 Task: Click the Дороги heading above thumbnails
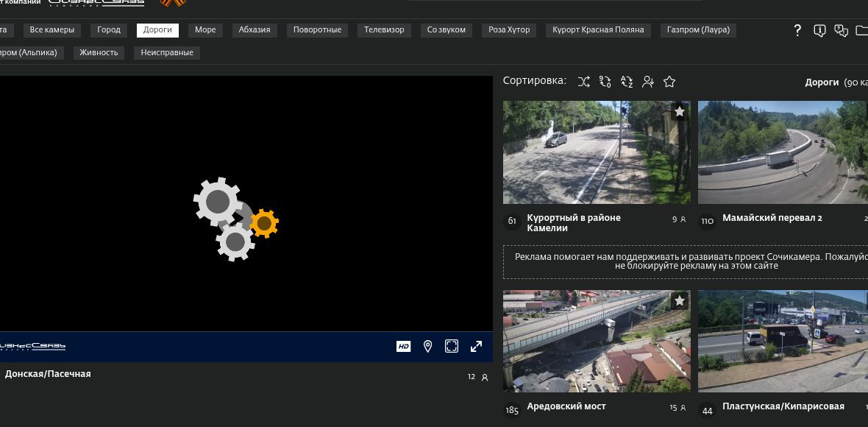822,82
